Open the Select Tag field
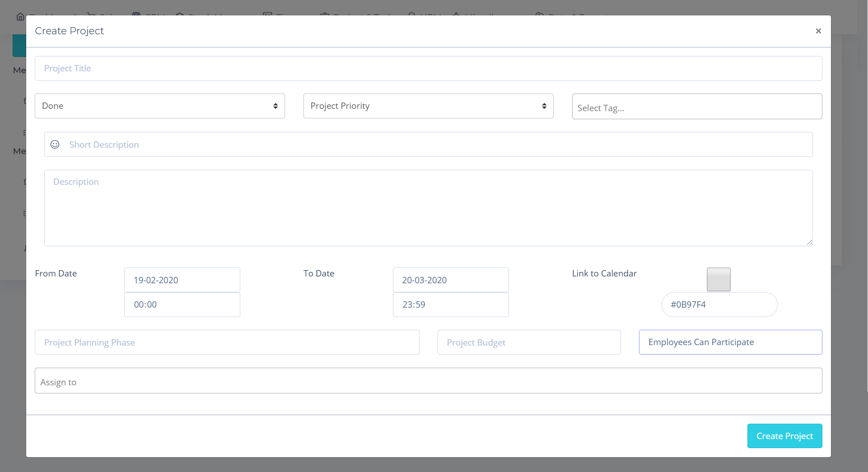The width and height of the screenshot is (868, 472). coord(696,107)
